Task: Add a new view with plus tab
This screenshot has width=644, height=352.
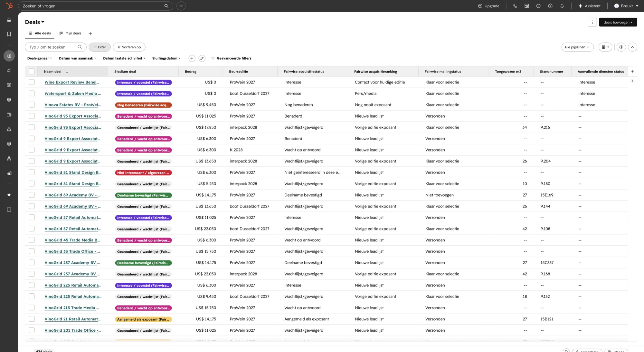Action: pos(90,34)
